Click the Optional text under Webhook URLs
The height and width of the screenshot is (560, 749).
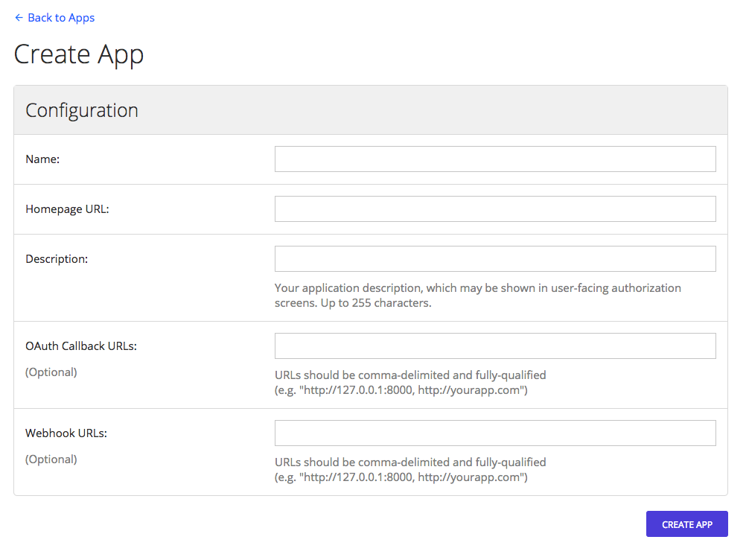(x=51, y=459)
